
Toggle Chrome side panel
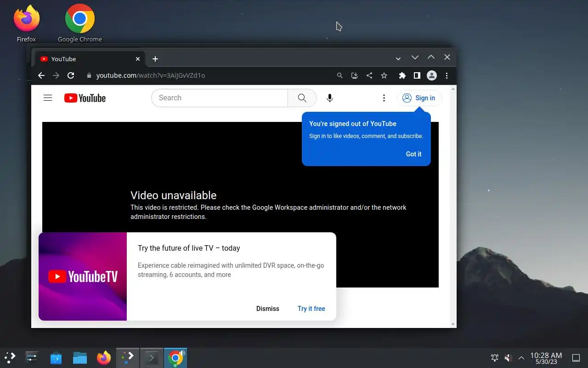pos(417,75)
